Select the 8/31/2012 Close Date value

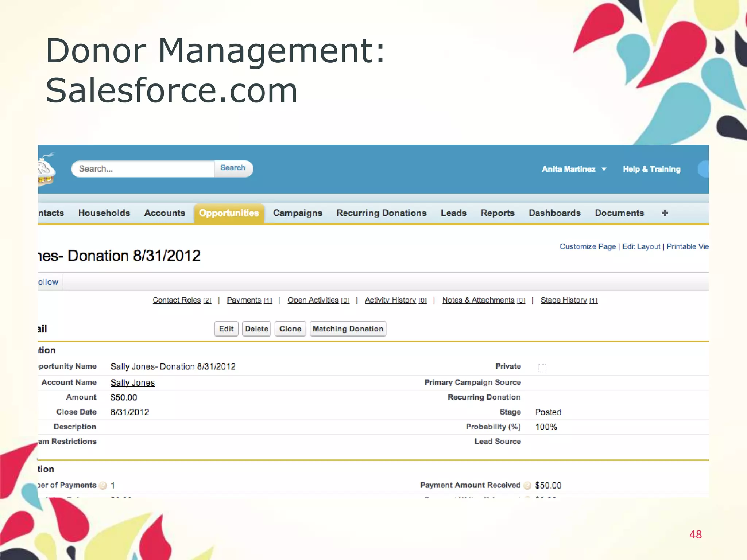[x=130, y=412]
